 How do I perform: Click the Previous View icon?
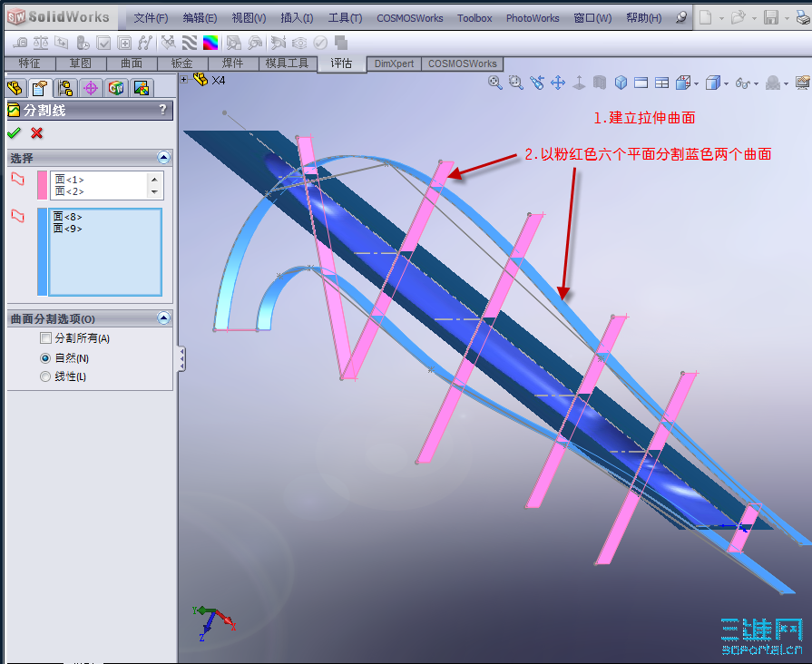537,83
